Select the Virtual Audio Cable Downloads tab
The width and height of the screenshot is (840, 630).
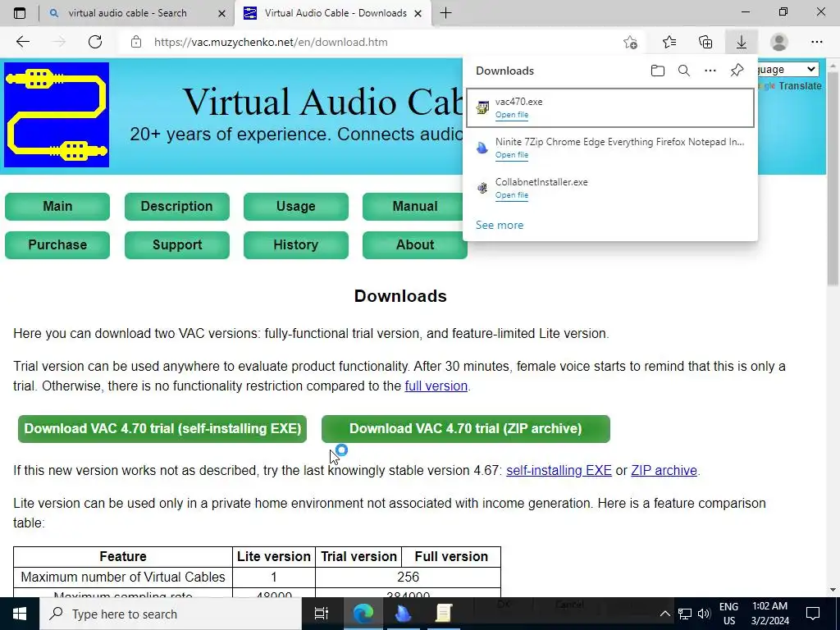335,13
